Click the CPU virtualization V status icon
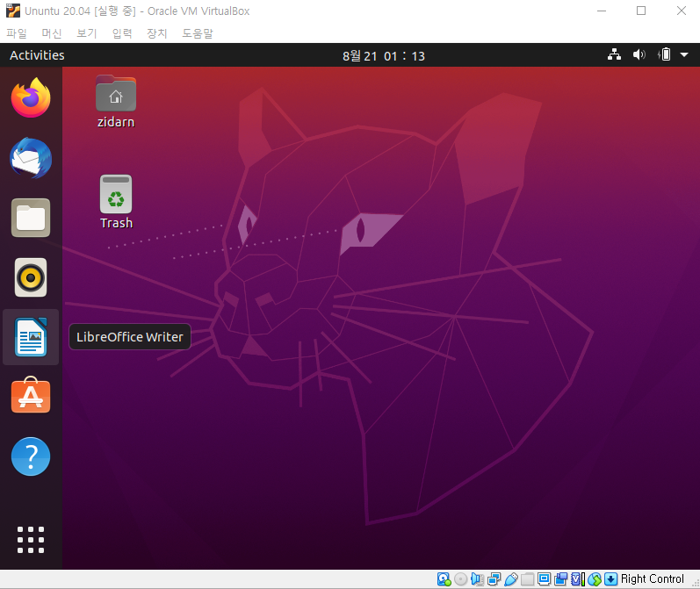 pyautogui.click(x=578, y=579)
